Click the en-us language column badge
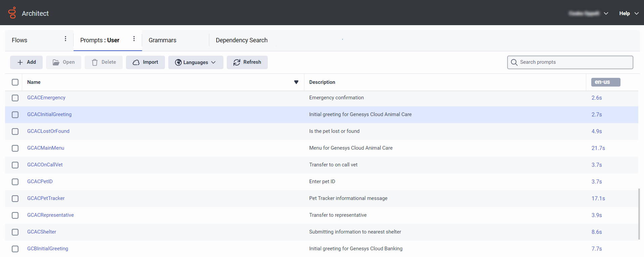This screenshot has height=257, width=644. click(x=606, y=82)
